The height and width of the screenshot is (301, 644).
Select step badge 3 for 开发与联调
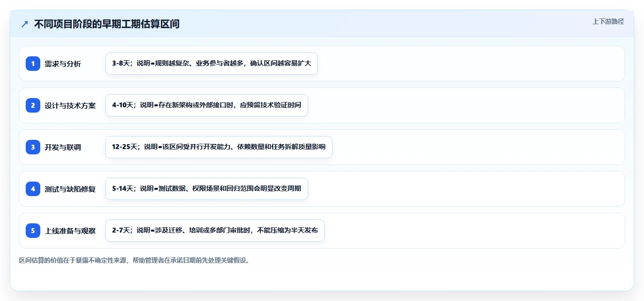33,147
